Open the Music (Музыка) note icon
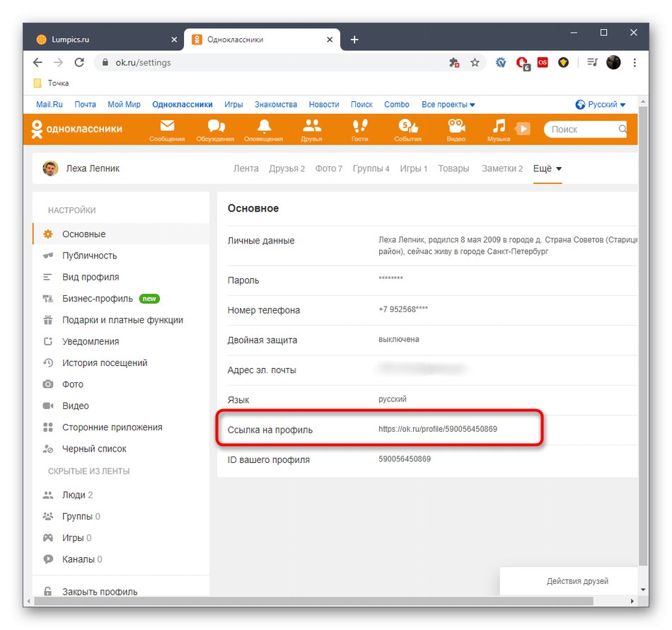672x630 pixels. pos(499,126)
